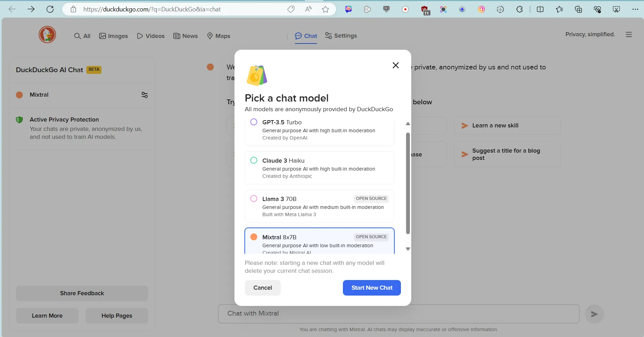Click the purple-pink first extension icon
644x337 pixels.
348,9
